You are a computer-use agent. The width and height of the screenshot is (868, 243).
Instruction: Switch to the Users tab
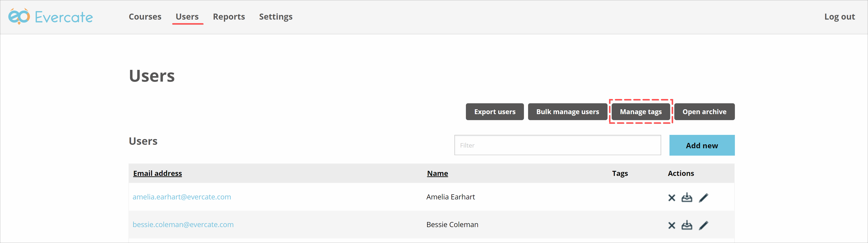(x=187, y=17)
